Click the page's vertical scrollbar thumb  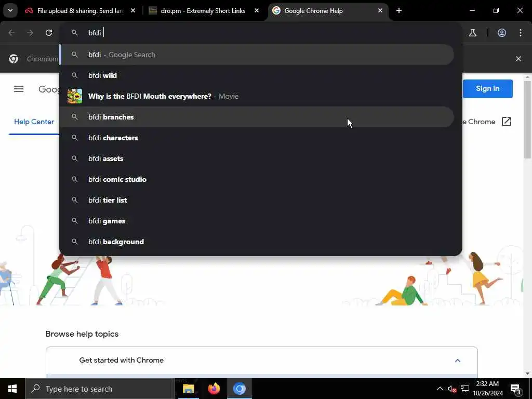pyautogui.click(x=527, y=119)
